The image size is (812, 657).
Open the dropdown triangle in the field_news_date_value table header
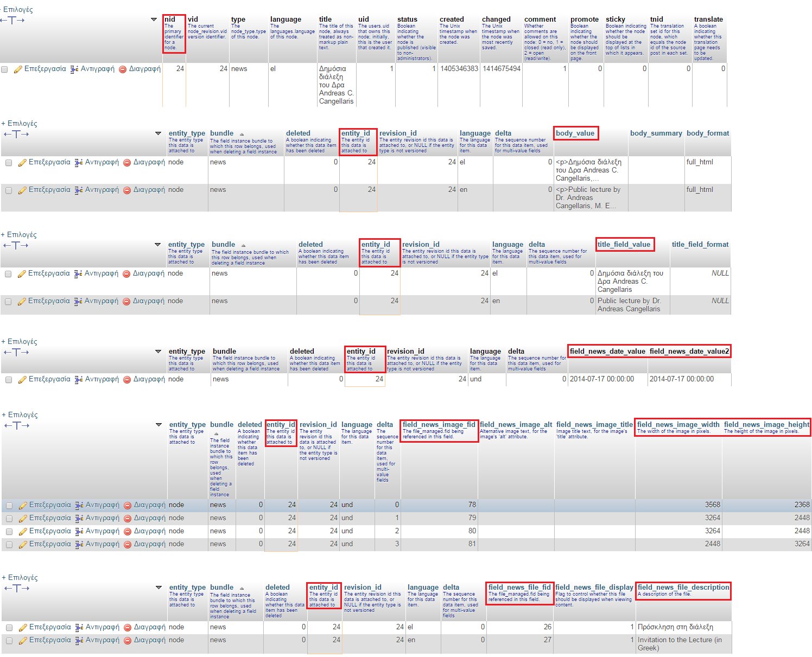pos(158,351)
